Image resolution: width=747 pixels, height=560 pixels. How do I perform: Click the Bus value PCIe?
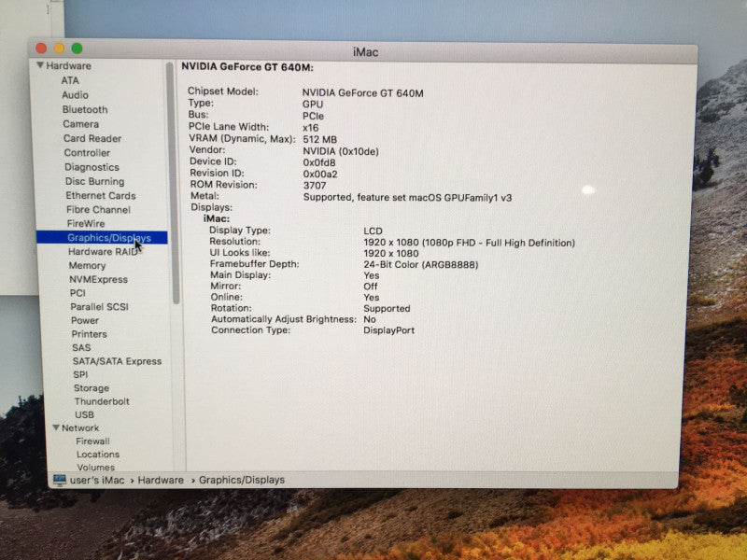point(313,116)
